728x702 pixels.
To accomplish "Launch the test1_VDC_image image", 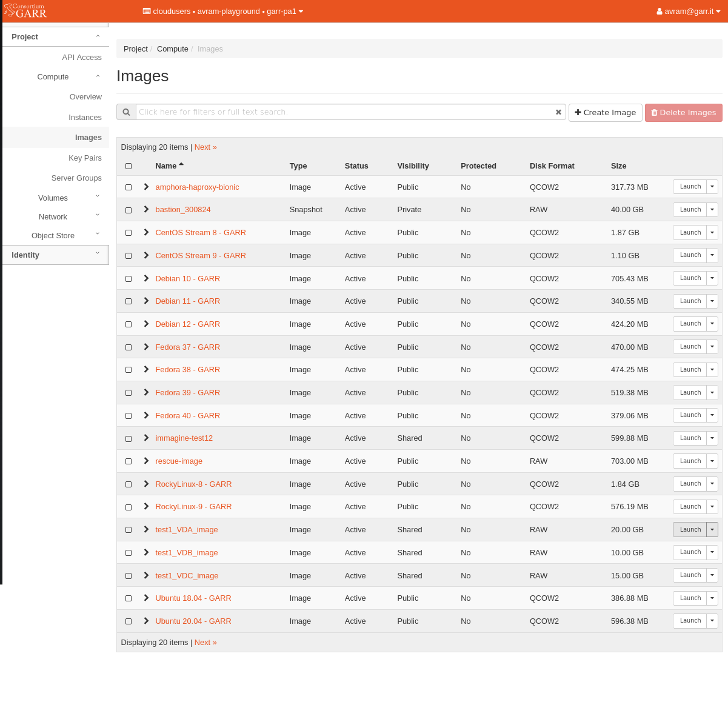I will coord(690,575).
